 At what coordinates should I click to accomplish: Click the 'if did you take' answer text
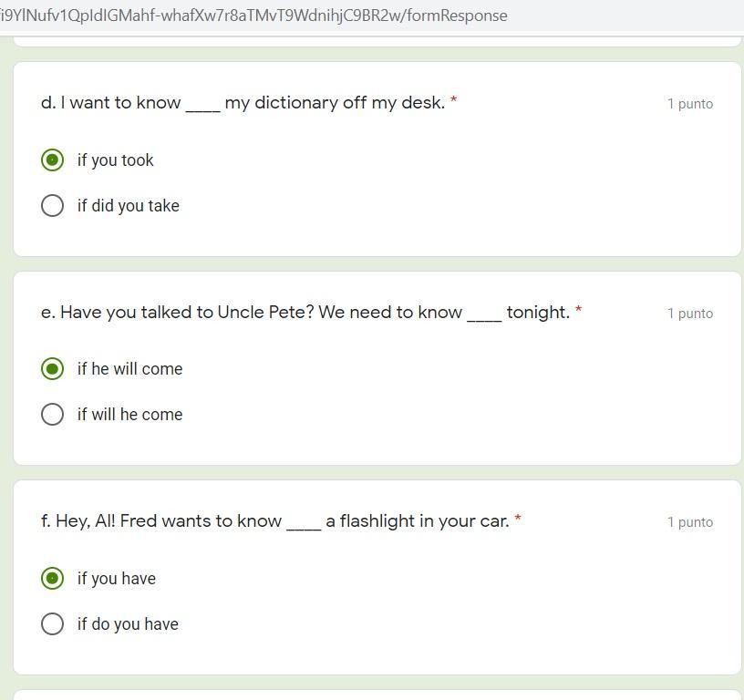129,206
